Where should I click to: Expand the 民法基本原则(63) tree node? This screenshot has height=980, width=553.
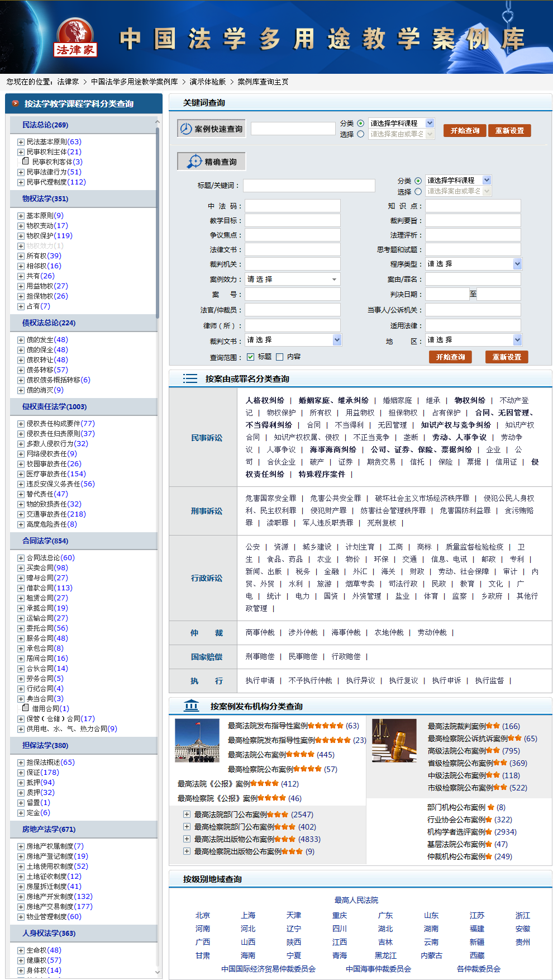point(21,142)
